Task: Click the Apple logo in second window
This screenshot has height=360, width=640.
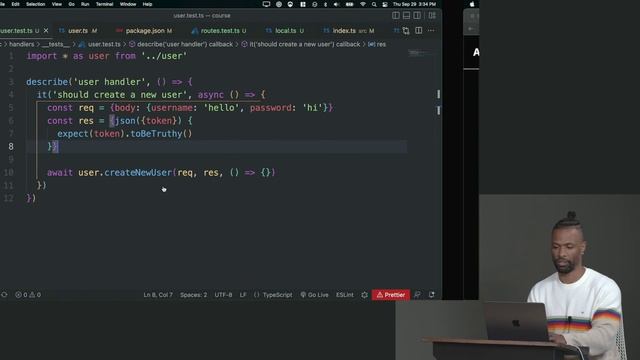Action: 472,4
